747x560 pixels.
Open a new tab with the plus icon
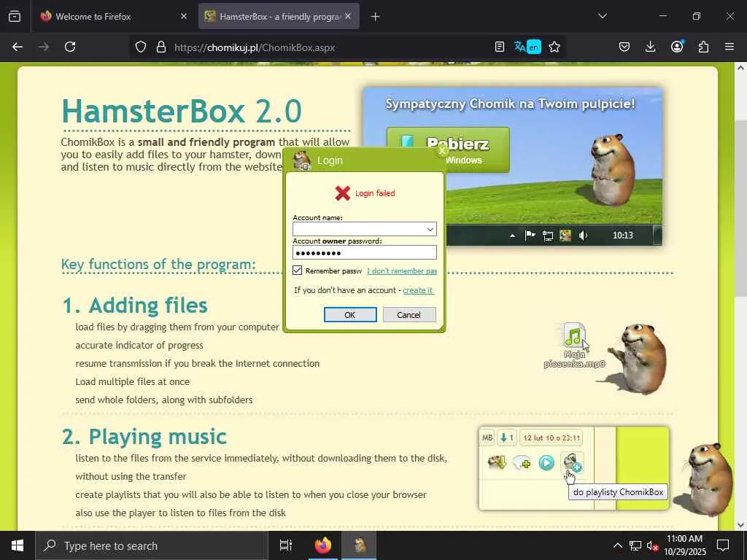pyautogui.click(x=375, y=17)
